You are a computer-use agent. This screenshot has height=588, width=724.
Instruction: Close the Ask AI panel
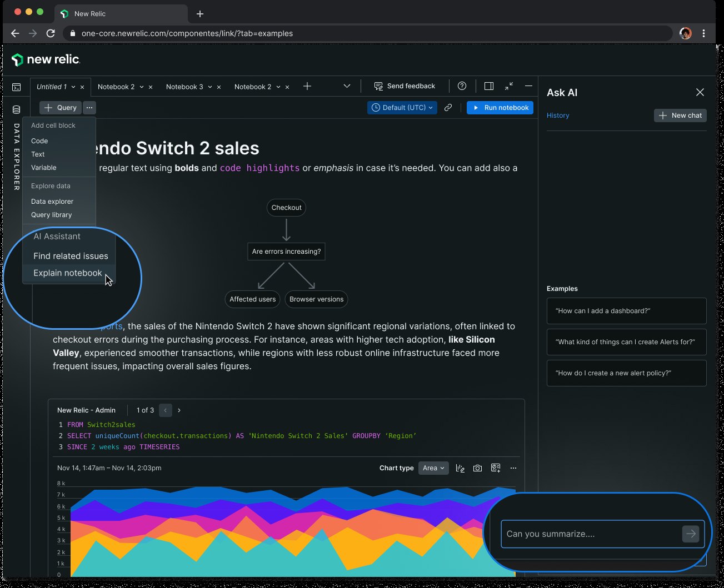point(700,92)
